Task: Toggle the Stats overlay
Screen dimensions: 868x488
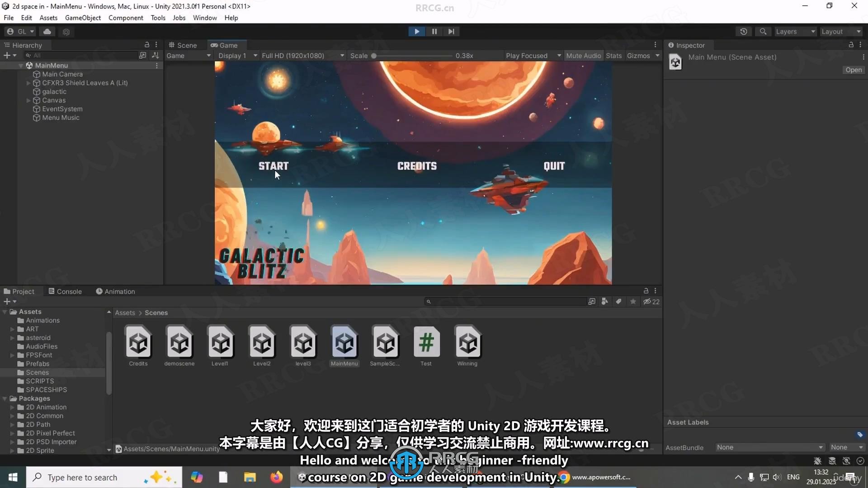Action: [x=613, y=56]
